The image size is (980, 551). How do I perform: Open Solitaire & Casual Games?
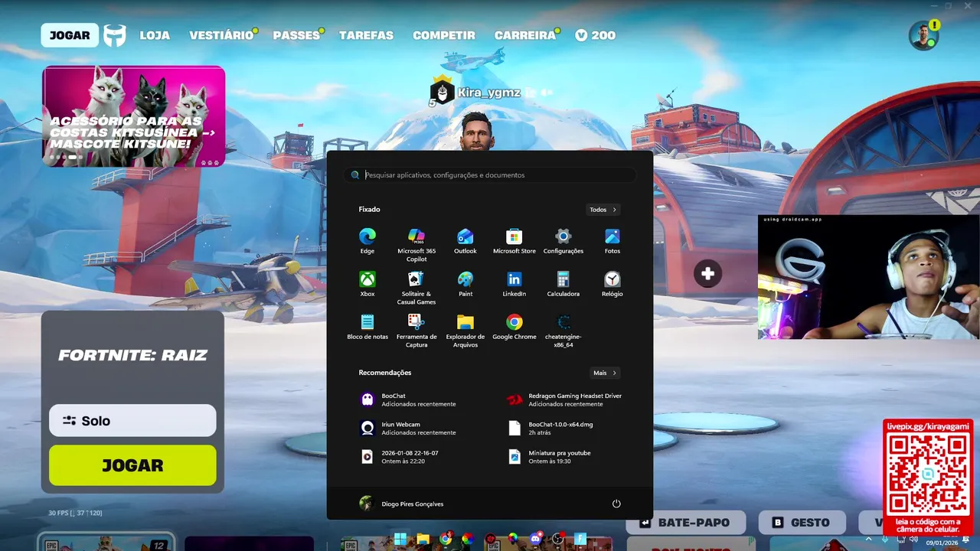coord(416,287)
